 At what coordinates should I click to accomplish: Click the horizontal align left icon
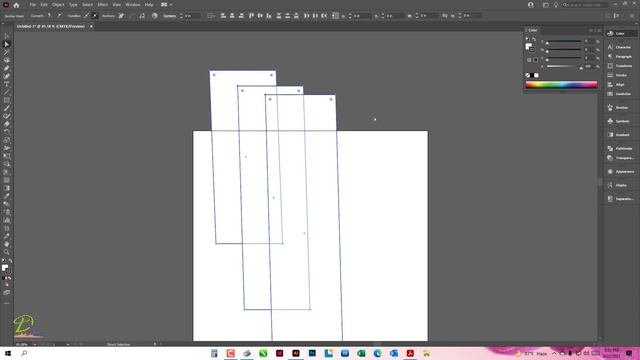[223, 16]
